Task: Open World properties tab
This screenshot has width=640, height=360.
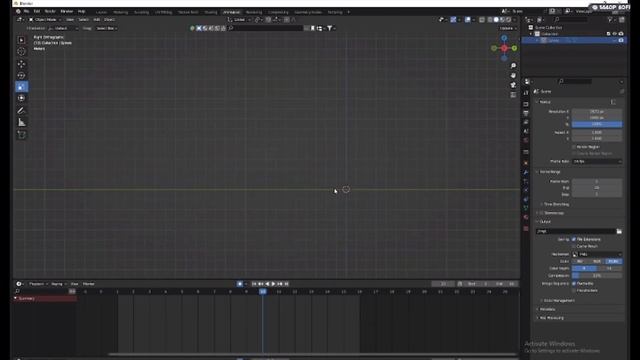Action: [526, 140]
